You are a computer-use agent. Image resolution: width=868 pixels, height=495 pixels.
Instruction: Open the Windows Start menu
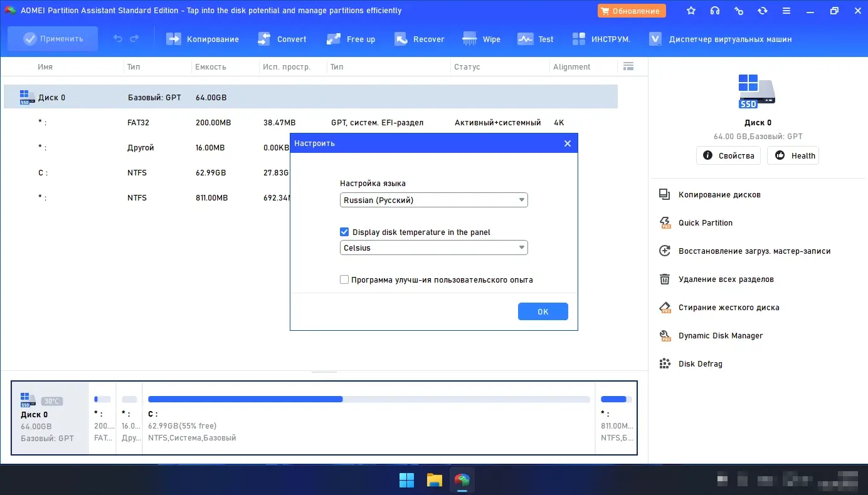pos(406,481)
